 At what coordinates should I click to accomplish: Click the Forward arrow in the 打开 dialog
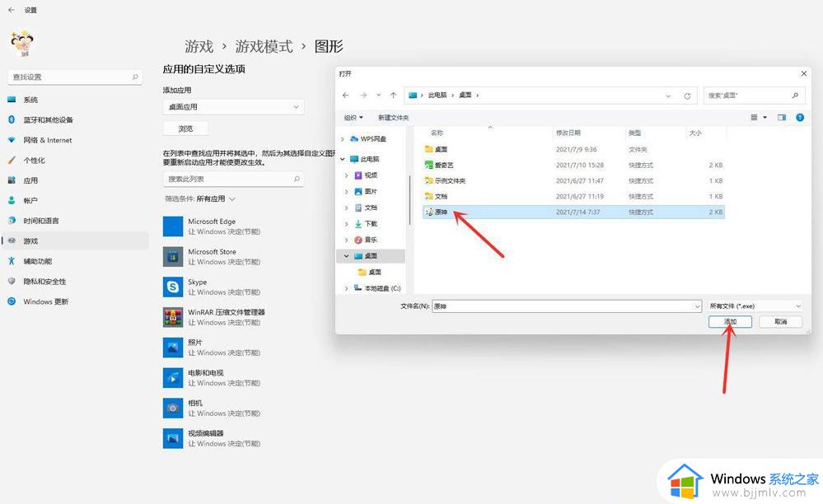363,95
